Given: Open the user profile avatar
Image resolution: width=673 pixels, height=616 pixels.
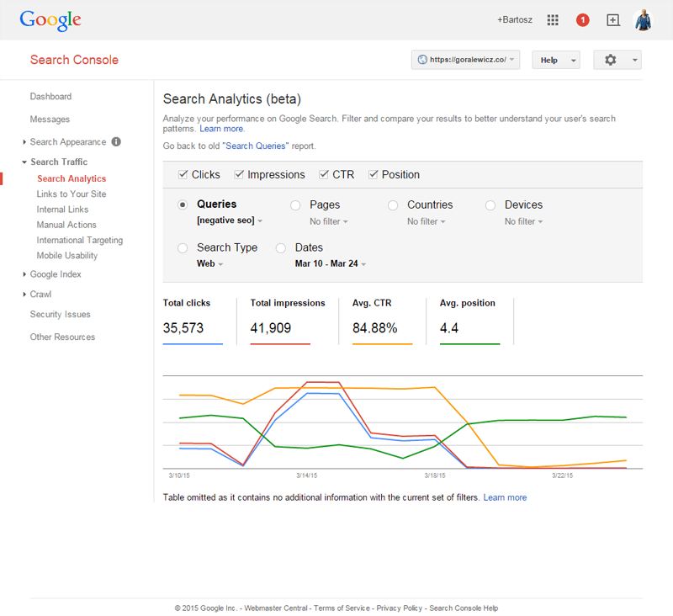Looking at the screenshot, I should (x=642, y=20).
